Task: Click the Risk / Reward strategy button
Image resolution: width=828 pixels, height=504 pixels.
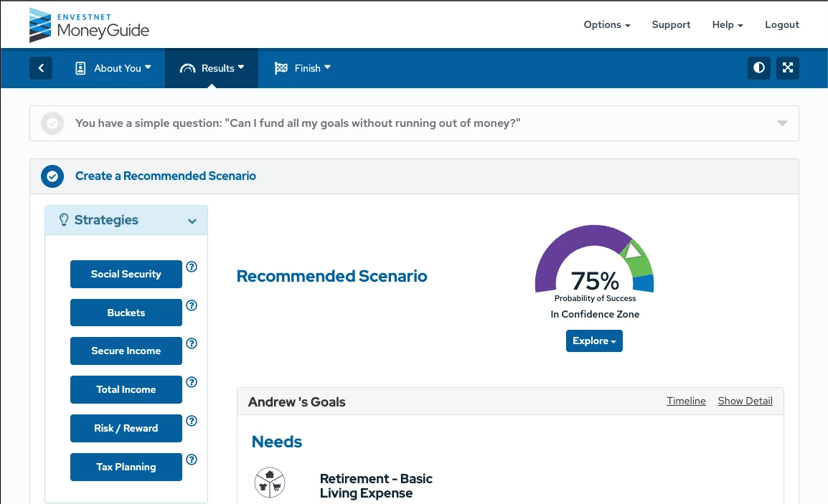Action: coord(126,428)
